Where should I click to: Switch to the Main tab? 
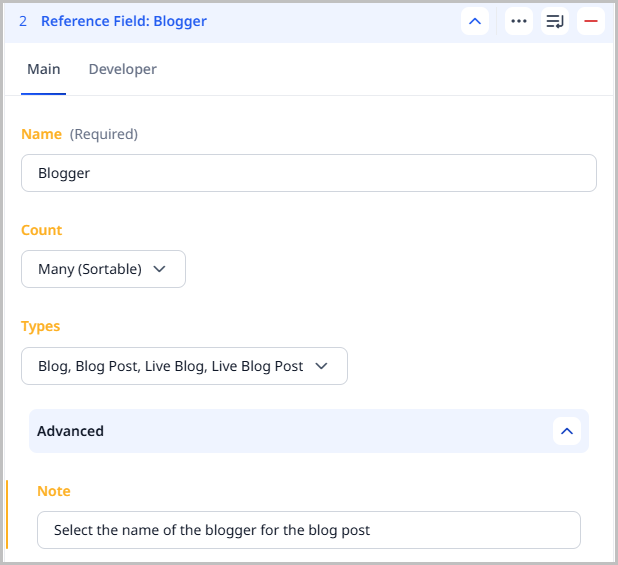point(43,70)
